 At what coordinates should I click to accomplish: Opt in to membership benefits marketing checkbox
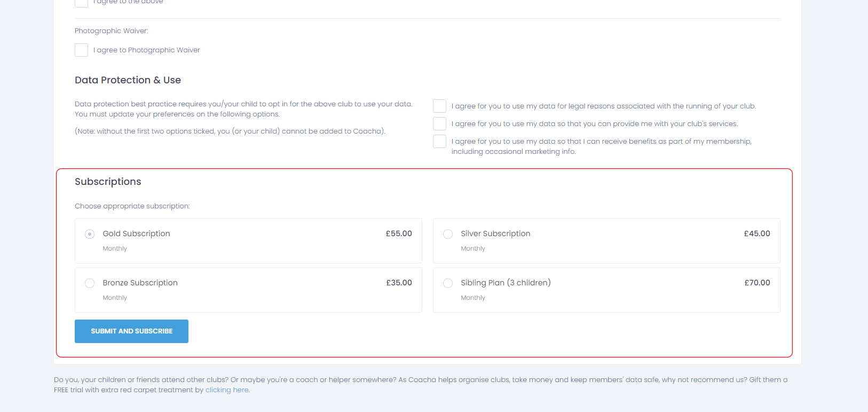439,141
